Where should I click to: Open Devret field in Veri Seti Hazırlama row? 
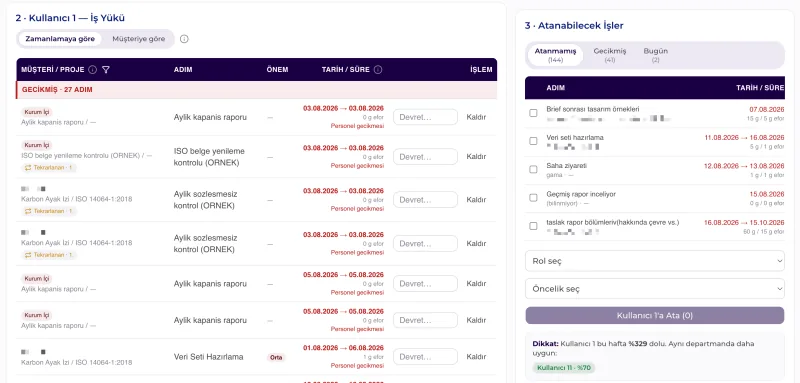[x=425, y=357]
